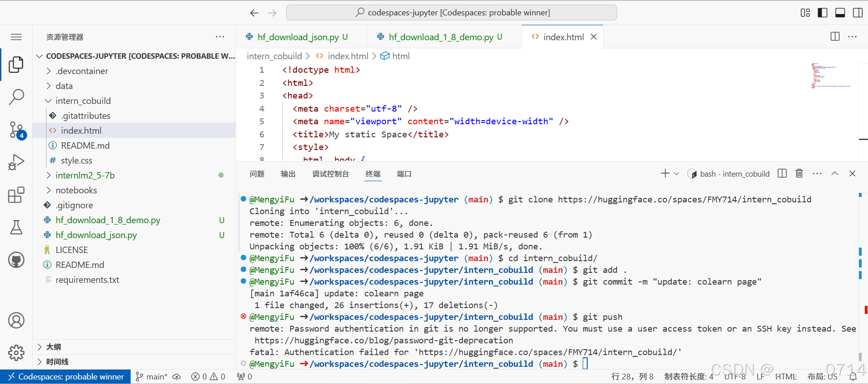Expand the notebooks folder
Image resolution: width=868 pixels, height=384 pixels.
coord(134,190)
